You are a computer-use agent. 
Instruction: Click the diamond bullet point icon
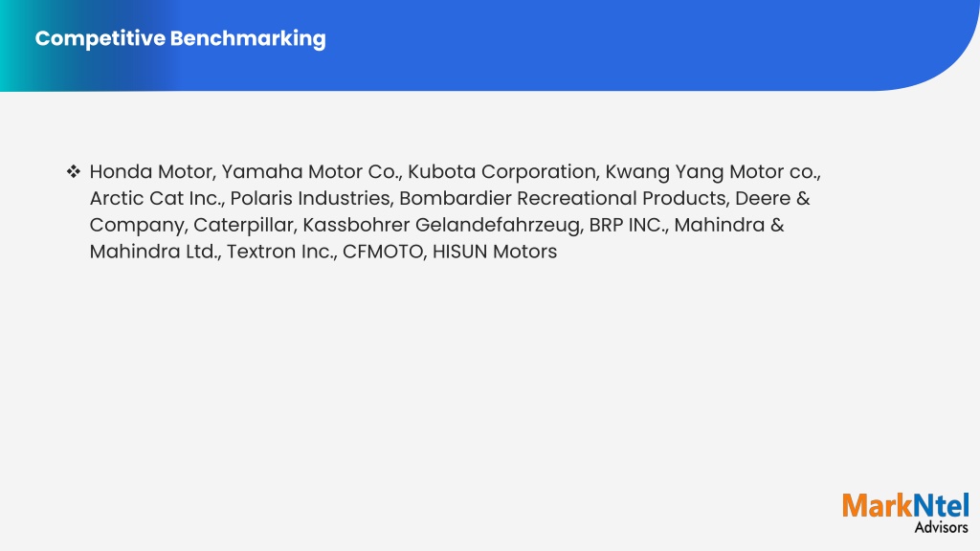(x=73, y=171)
